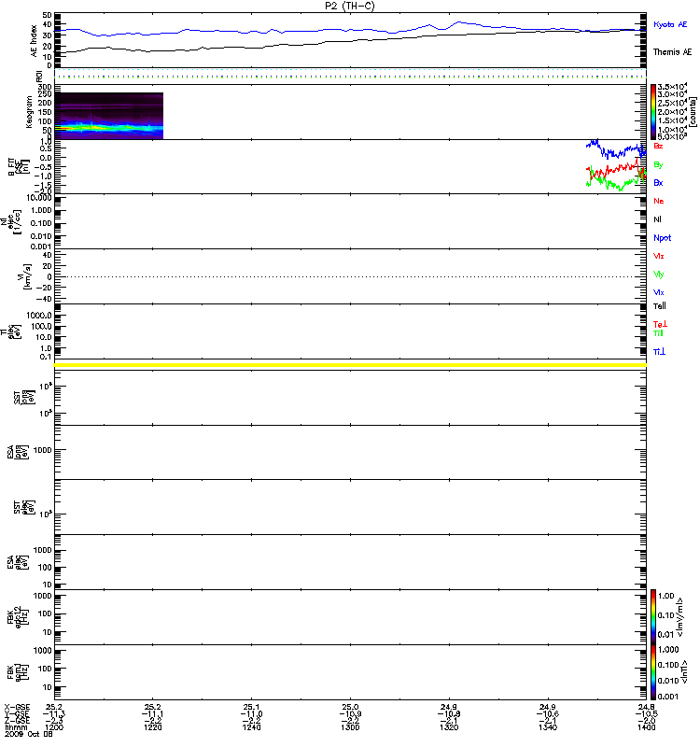Click the <|mV/m|> color bar
Viewport: 700px width, 747px height.
tap(653, 617)
